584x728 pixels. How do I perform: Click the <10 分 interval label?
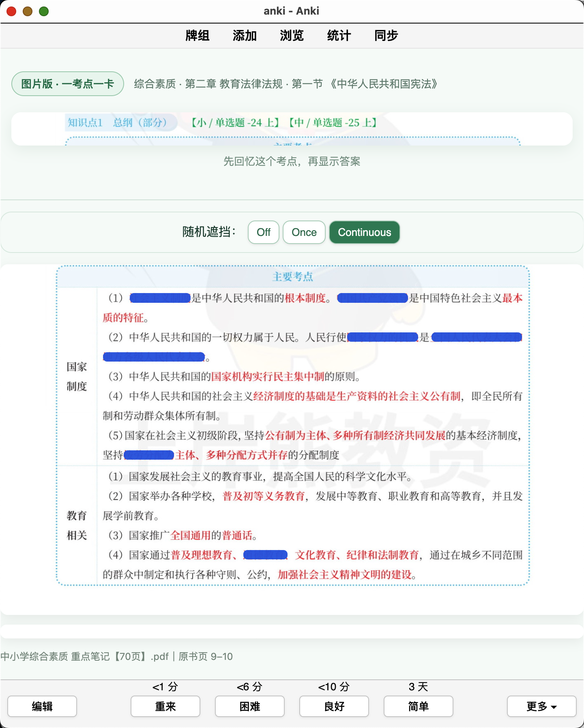pos(334,687)
